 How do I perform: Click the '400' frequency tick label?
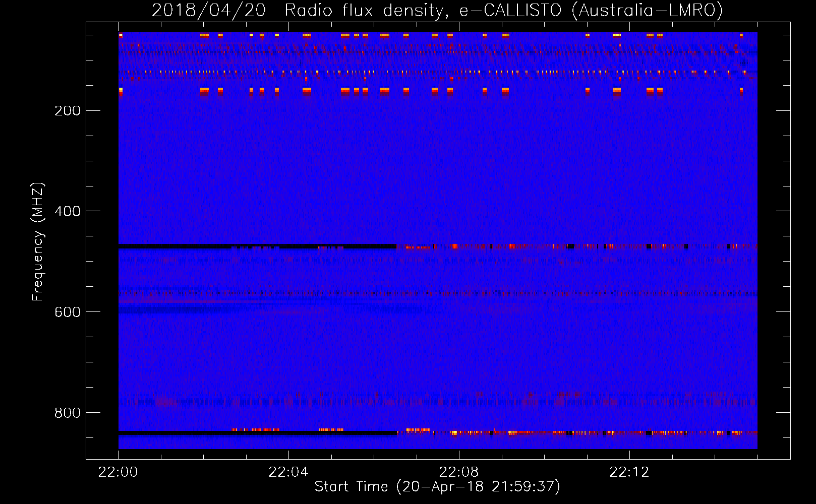[68, 211]
